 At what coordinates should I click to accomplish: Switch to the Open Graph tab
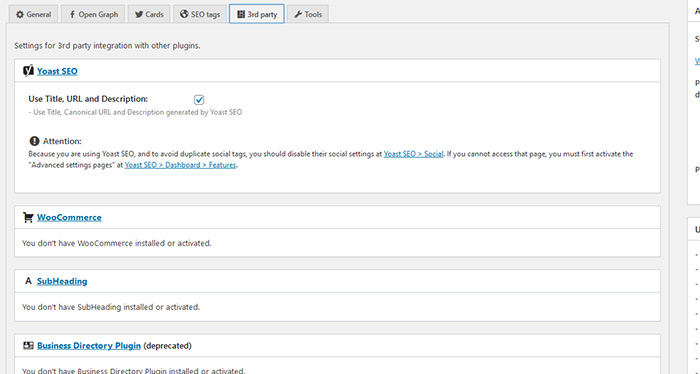coord(93,14)
